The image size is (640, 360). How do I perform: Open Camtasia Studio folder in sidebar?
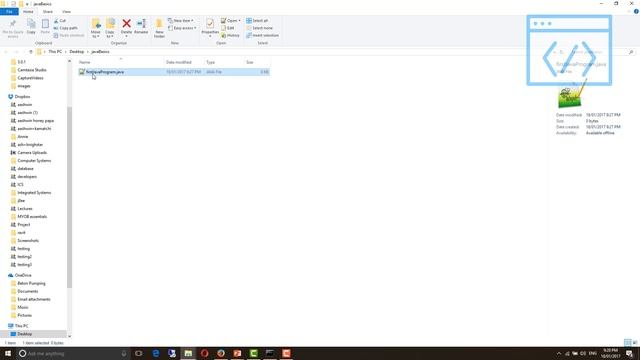tap(31, 70)
